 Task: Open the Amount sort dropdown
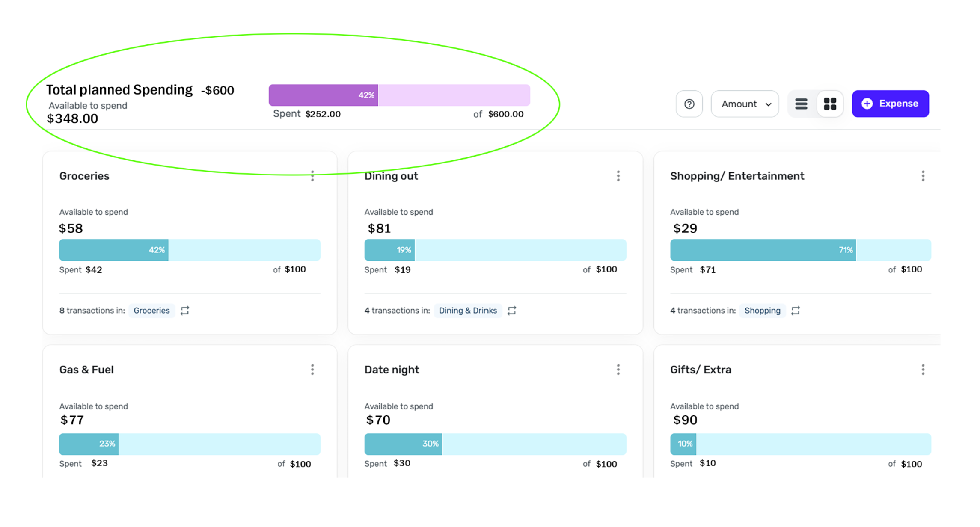745,104
